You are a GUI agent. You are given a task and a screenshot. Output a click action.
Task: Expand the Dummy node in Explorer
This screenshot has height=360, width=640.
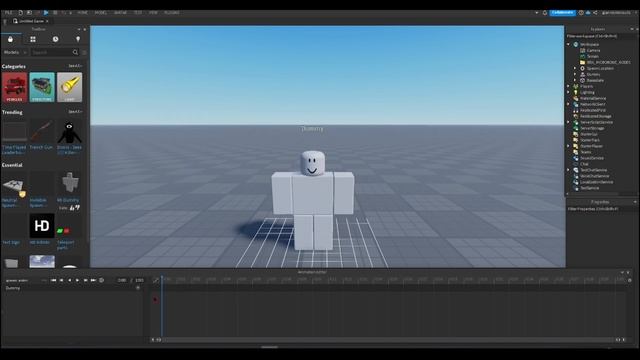(575, 74)
